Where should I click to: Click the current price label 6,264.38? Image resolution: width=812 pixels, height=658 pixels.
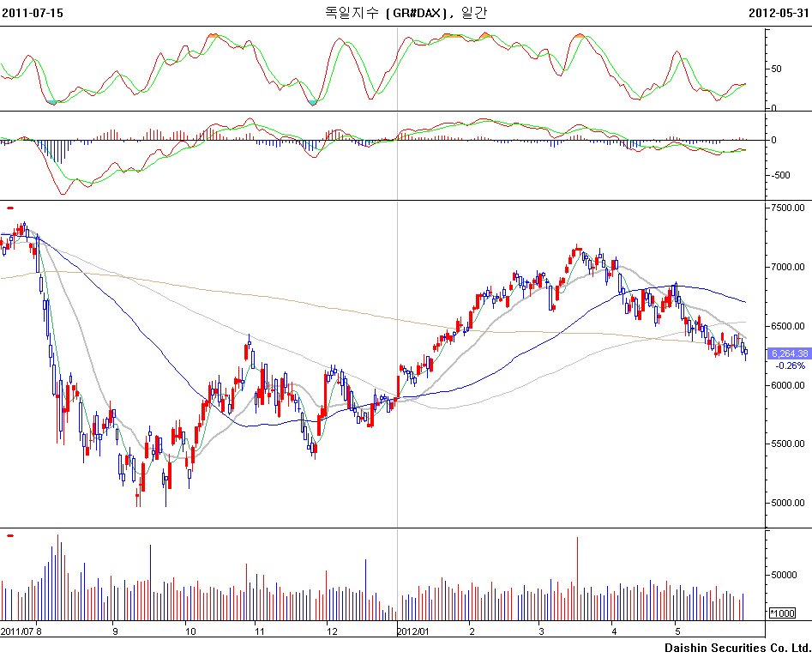[788, 353]
